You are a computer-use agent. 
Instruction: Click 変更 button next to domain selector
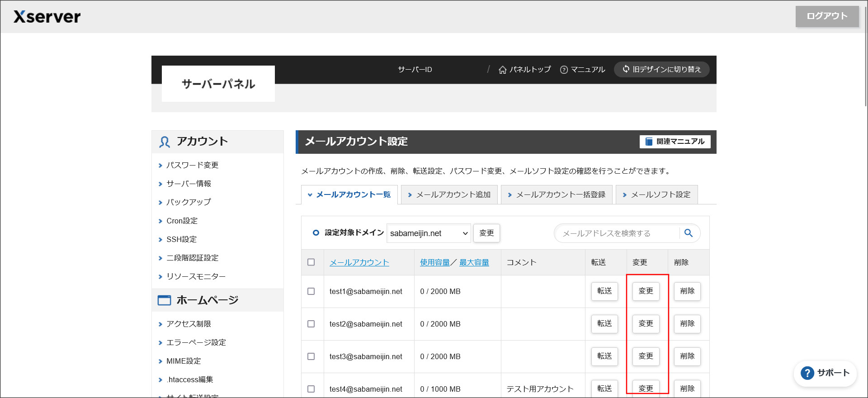486,233
